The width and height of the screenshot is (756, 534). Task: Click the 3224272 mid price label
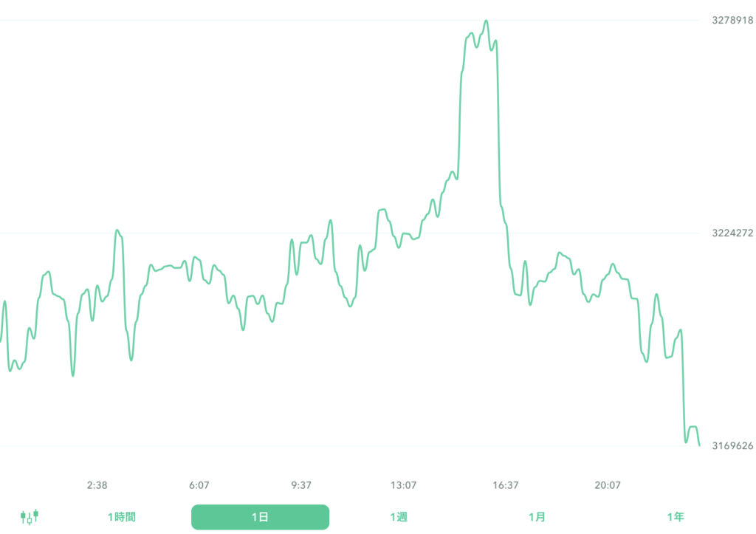[732, 231]
